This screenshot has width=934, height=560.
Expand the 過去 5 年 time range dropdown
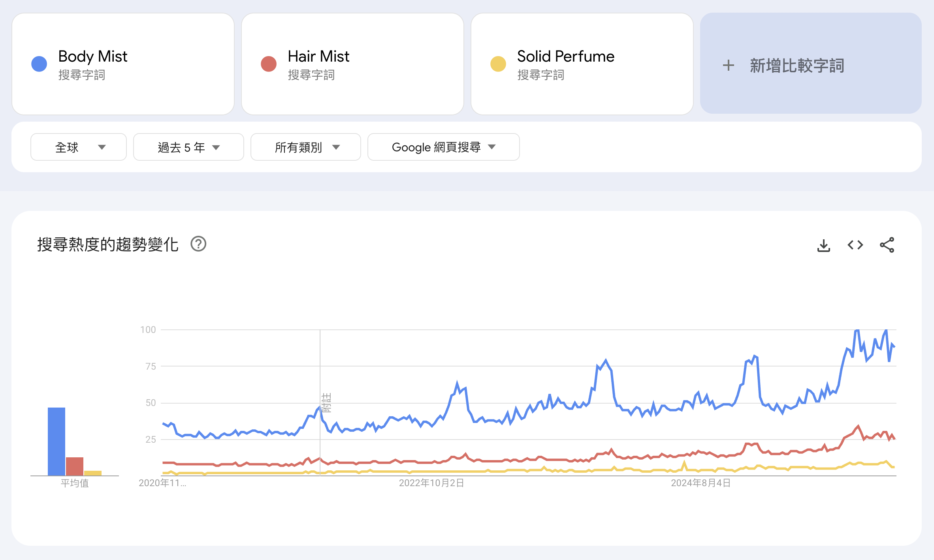click(188, 147)
